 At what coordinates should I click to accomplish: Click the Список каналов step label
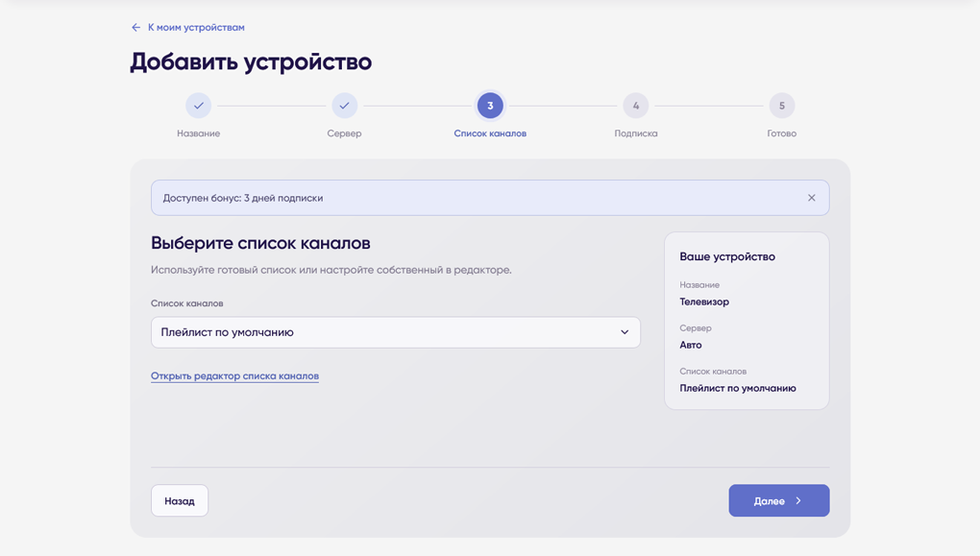pos(490,133)
